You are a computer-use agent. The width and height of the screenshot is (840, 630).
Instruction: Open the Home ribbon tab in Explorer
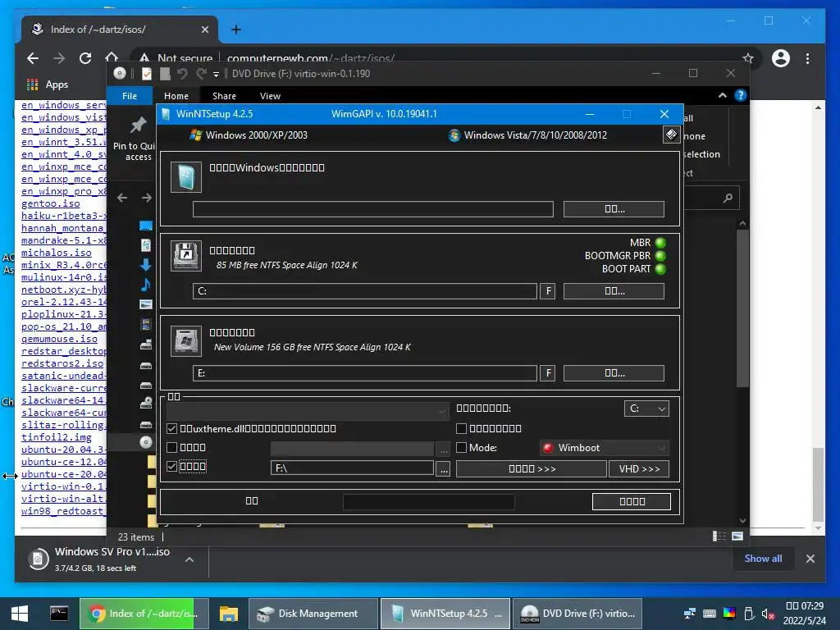coord(176,96)
